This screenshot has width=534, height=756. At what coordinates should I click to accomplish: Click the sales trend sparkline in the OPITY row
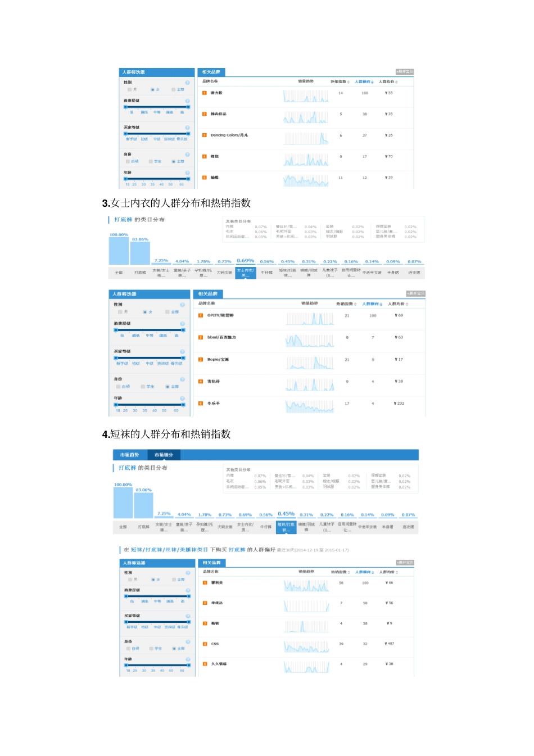point(310,319)
